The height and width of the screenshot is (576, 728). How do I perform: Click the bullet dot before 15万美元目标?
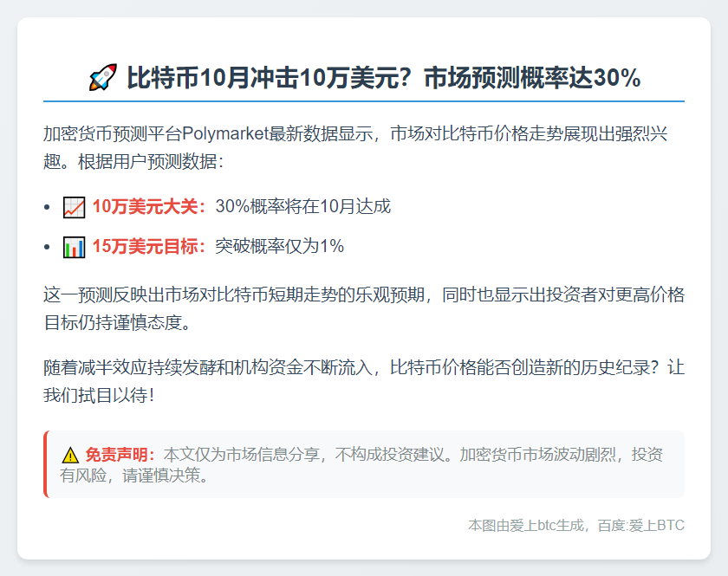(x=47, y=248)
